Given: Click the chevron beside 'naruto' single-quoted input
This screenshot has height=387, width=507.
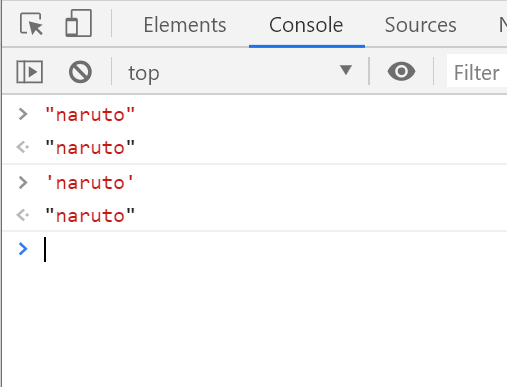Looking at the screenshot, I should (x=23, y=183).
